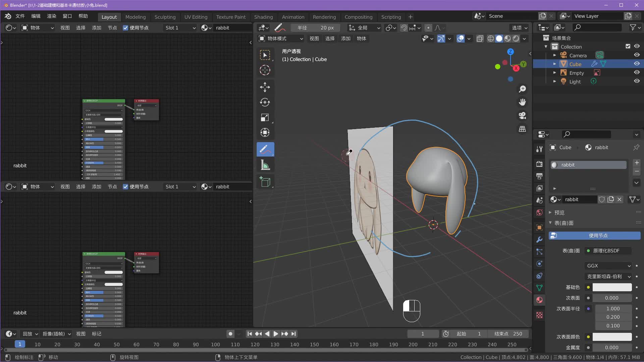Open the Christensen-Burley subsurface method dropdown
Screen dimensions: 644x362
tap(608, 277)
